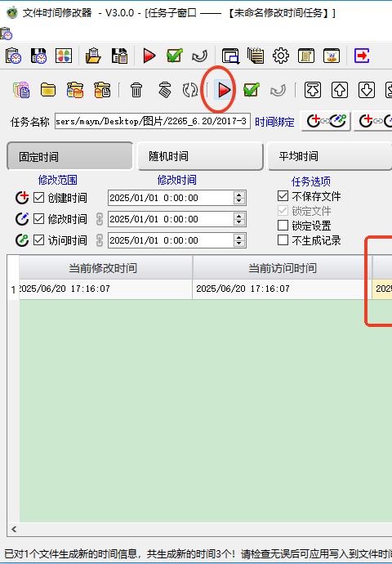This screenshot has height=564, width=392.
Task: Click the access time link icon on left
Action: (x=22, y=240)
